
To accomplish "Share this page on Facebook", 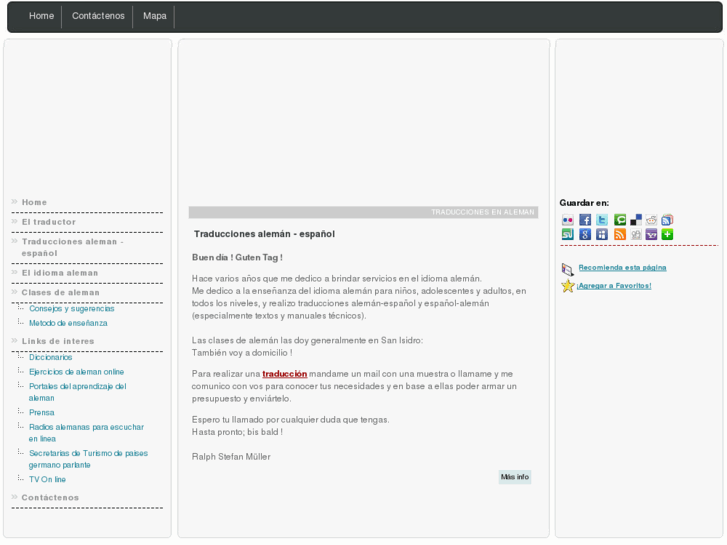I will (585, 220).
